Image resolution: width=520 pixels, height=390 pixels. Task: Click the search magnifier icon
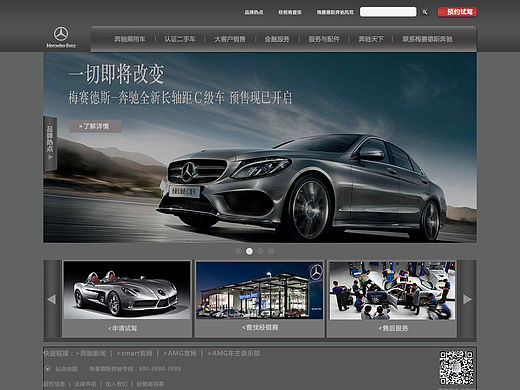click(x=425, y=12)
